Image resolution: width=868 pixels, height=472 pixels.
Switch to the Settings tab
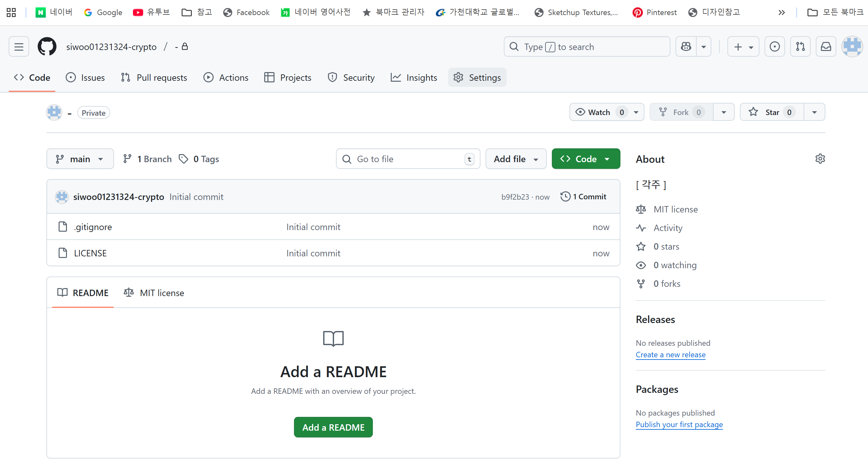pyautogui.click(x=477, y=78)
